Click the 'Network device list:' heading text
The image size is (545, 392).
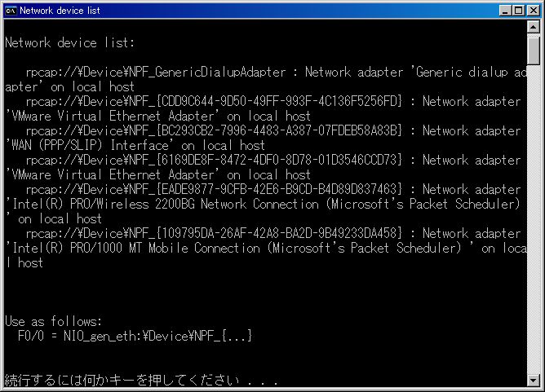(69, 42)
